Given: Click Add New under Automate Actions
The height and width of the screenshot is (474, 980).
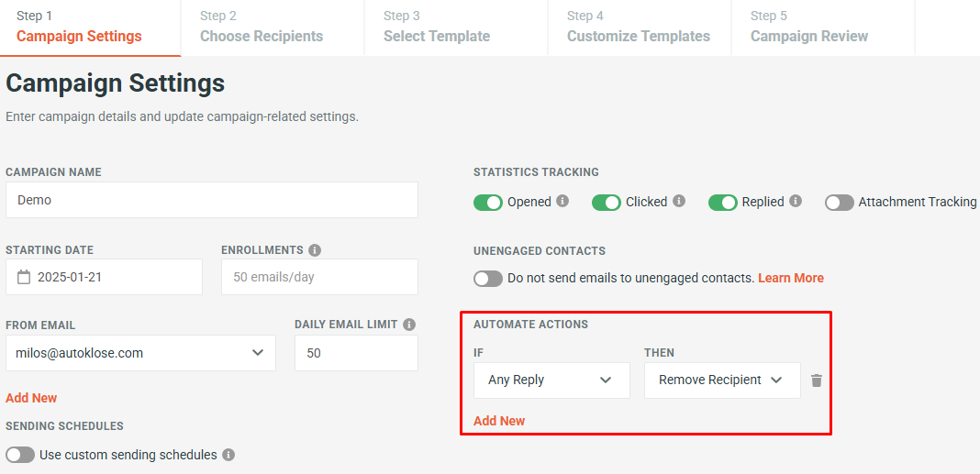Looking at the screenshot, I should click(x=499, y=421).
